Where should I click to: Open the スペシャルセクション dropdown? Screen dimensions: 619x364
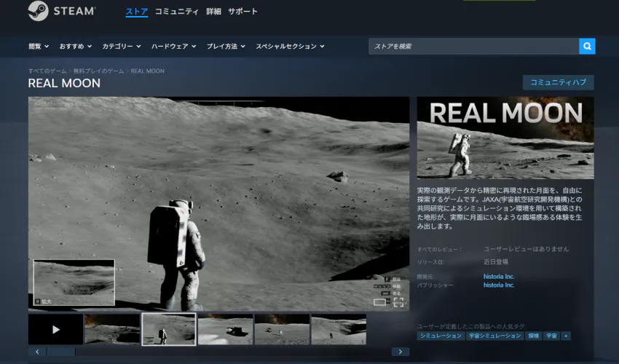point(290,47)
